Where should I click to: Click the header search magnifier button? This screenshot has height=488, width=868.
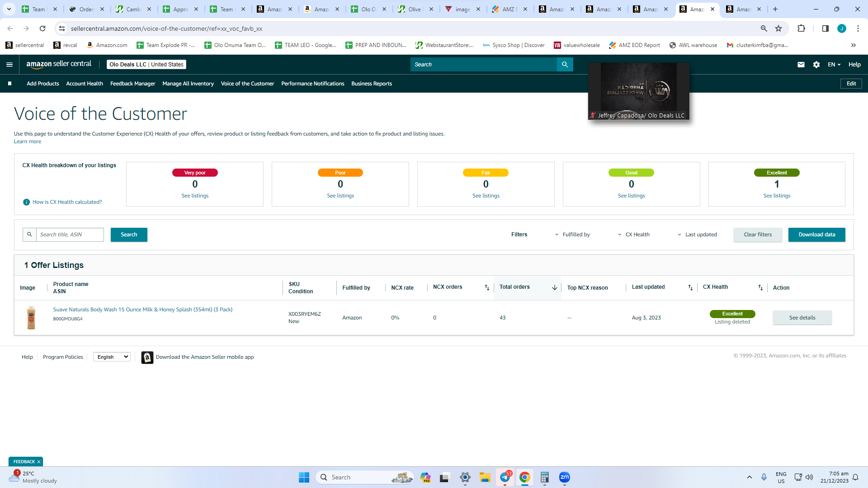click(565, 65)
